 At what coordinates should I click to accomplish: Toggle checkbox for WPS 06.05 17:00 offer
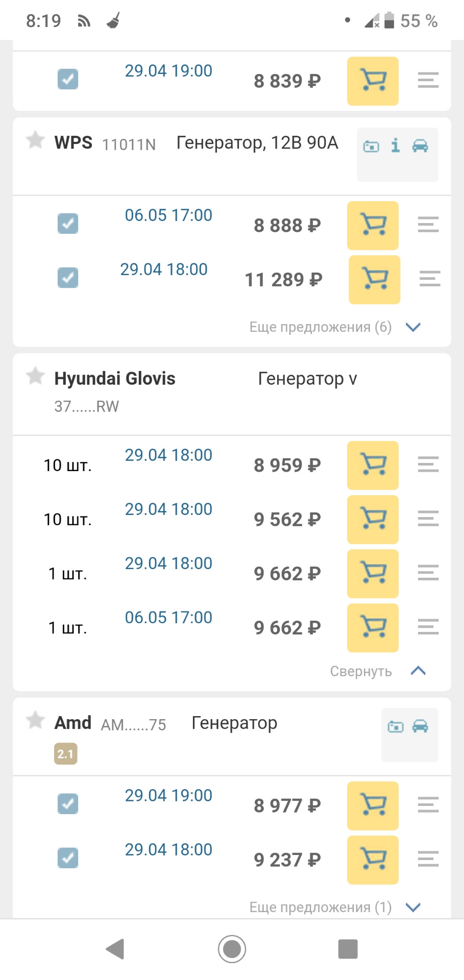pyautogui.click(x=68, y=224)
